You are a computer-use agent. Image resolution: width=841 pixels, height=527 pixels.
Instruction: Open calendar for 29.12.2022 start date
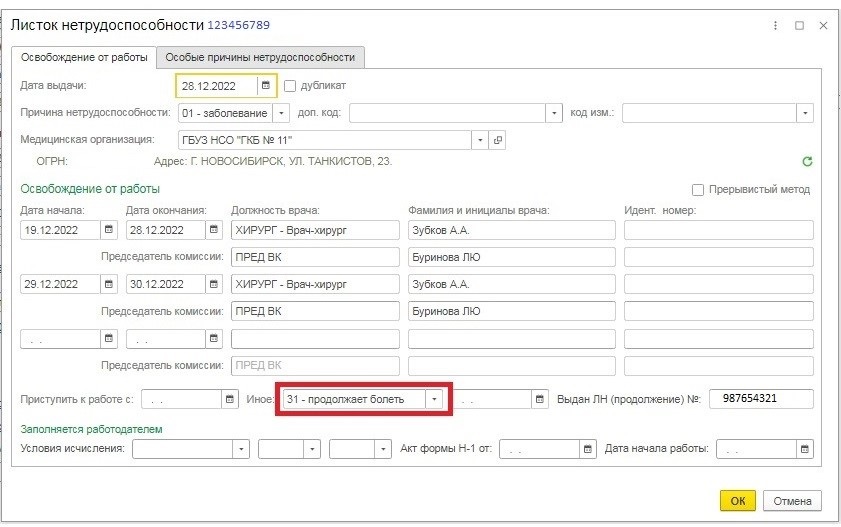tap(109, 284)
